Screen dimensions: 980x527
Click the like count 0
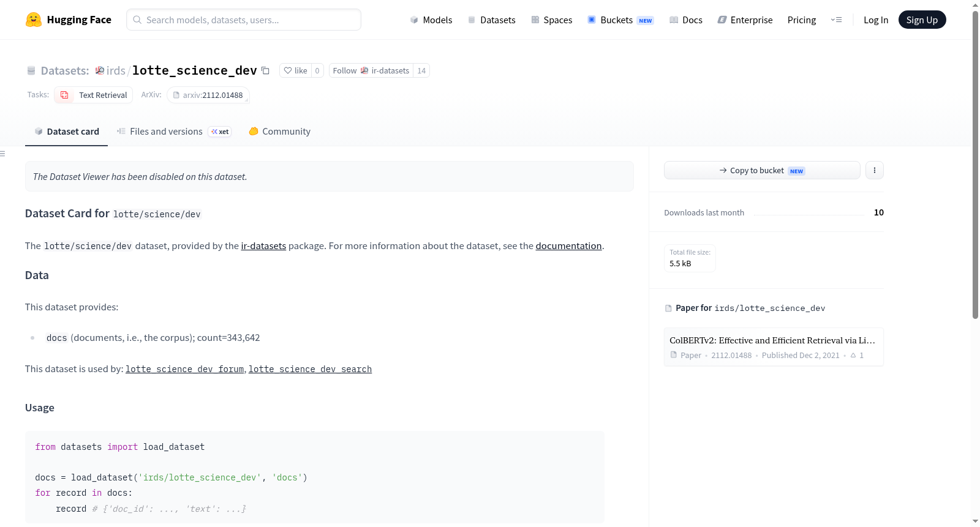click(x=317, y=70)
